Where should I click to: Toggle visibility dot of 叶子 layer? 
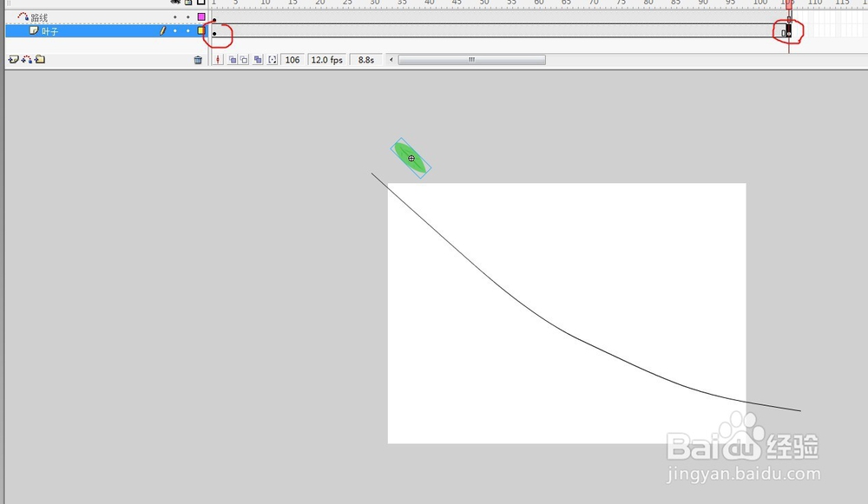[175, 31]
